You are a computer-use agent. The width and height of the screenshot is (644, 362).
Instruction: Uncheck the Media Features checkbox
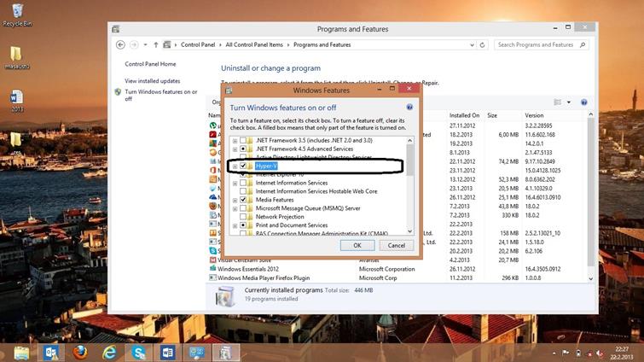tap(243, 200)
